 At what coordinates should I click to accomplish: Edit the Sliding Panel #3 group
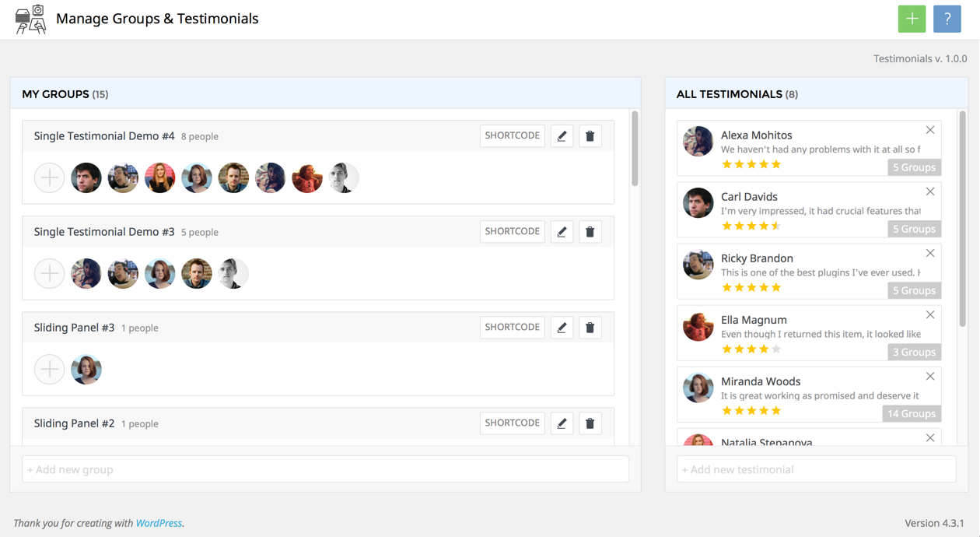562,328
